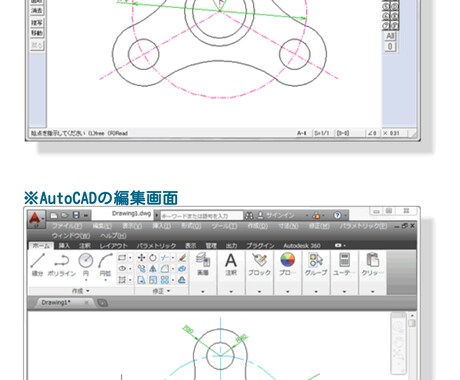The width and height of the screenshot is (460, 380).
Task: Open the ファイル(F) menu
Action: 67,226
